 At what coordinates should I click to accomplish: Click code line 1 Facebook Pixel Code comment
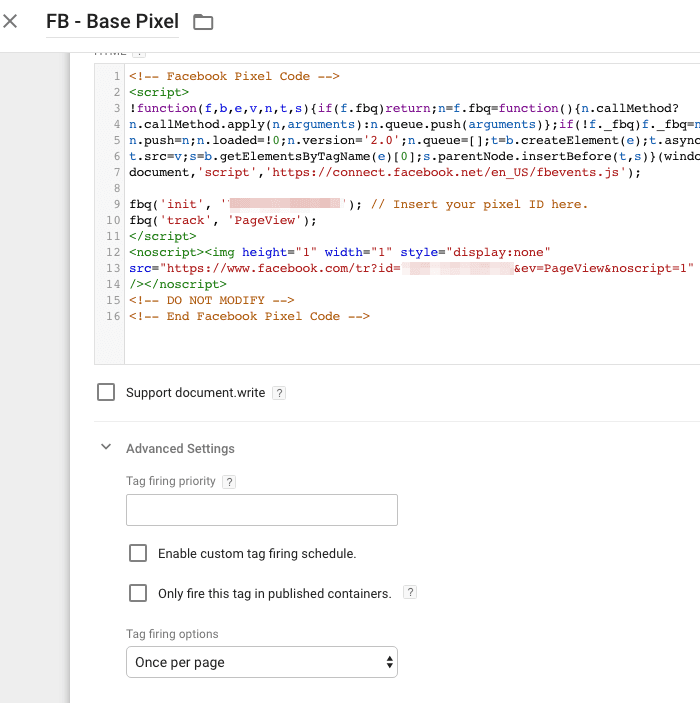[x=234, y=76]
